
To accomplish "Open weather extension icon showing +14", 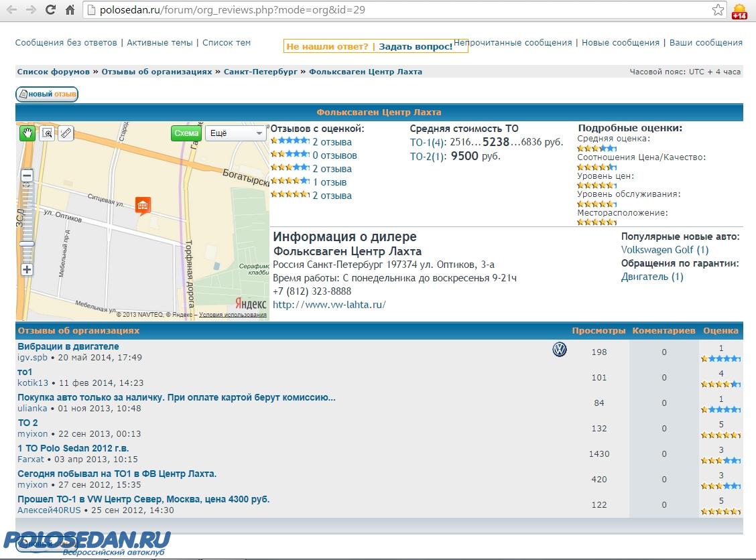I will [739, 11].
